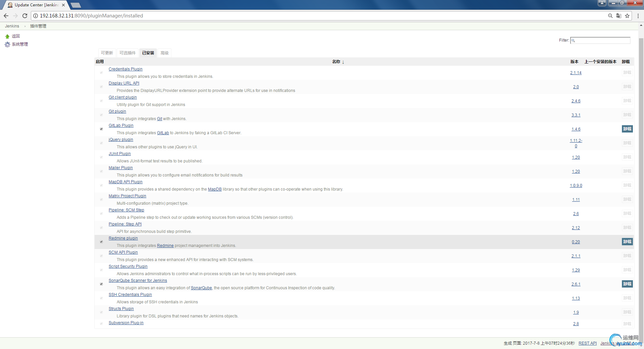The height and width of the screenshot is (349, 644).
Task: Click the green up arrow 返回 icon
Action: click(7, 36)
